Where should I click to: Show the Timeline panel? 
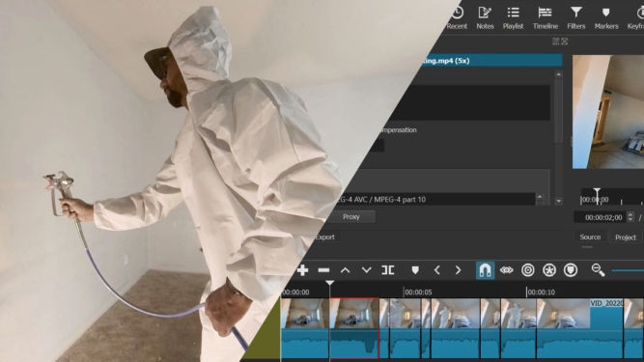(x=545, y=18)
